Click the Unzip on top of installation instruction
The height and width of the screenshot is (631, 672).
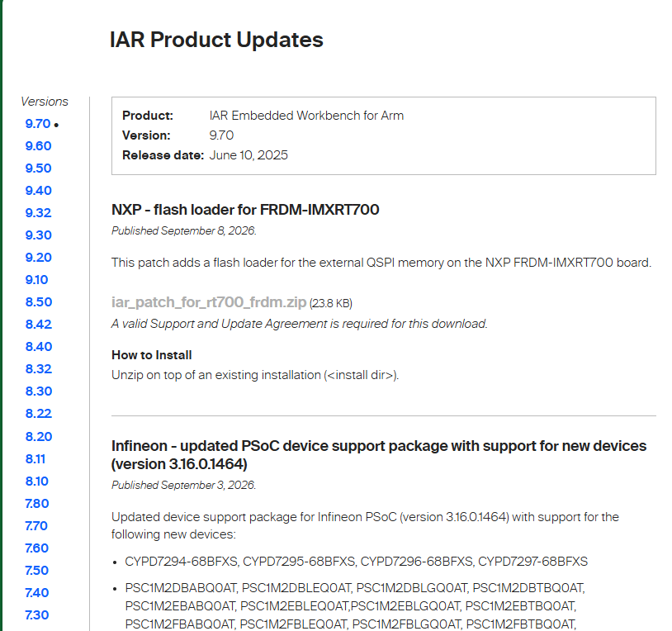pyautogui.click(x=255, y=375)
